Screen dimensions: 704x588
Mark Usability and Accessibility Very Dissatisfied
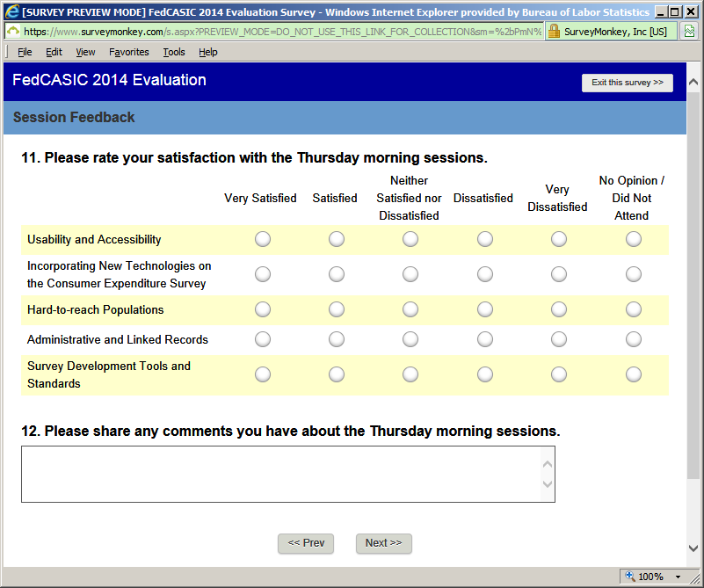(x=558, y=239)
